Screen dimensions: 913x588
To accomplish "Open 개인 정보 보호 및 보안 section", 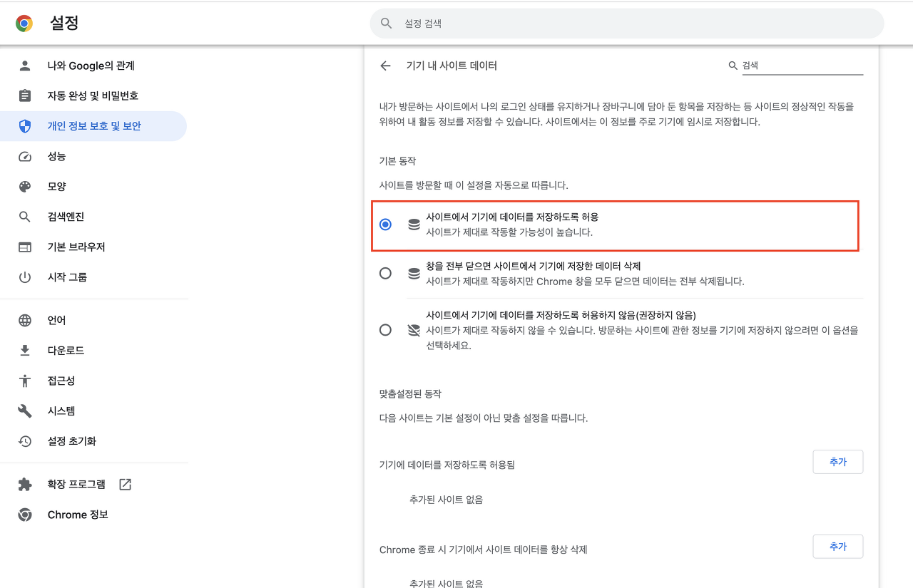I will click(x=93, y=126).
